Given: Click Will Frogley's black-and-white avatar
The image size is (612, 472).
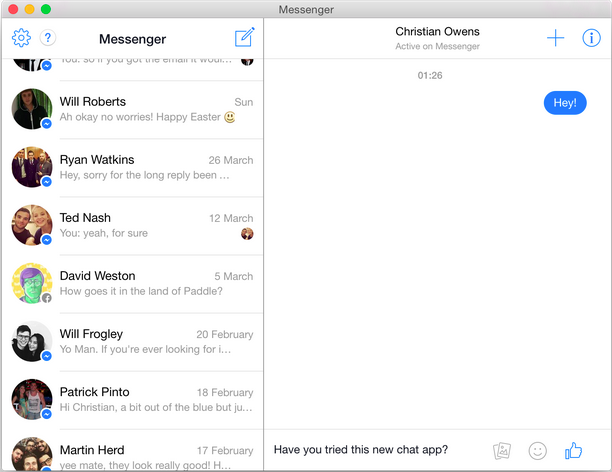Looking at the screenshot, I should click(32, 342).
